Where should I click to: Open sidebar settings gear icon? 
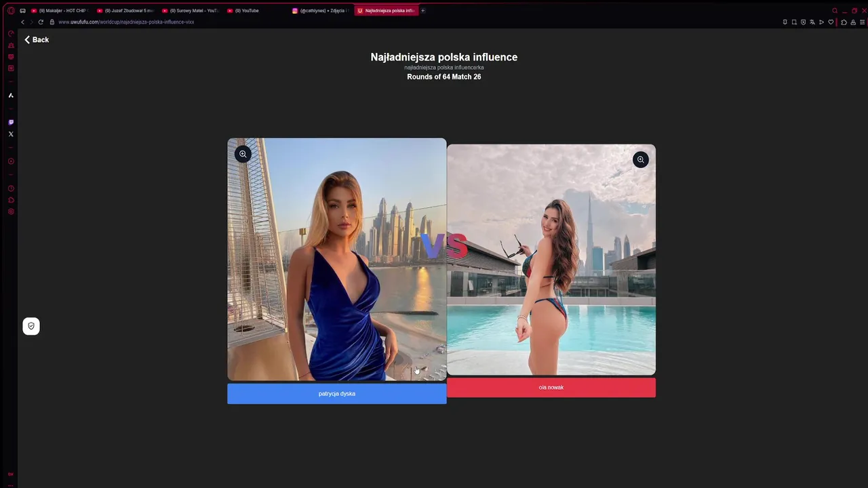(11, 211)
